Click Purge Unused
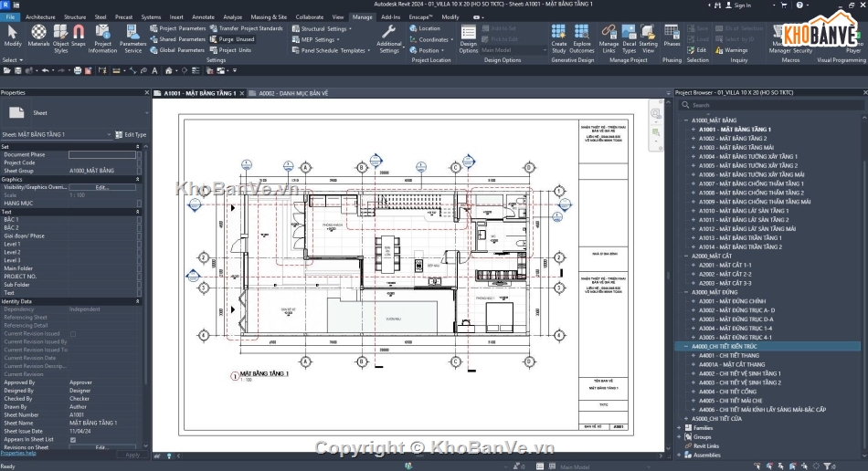Viewport: 868px width, 471px height. tap(232, 39)
